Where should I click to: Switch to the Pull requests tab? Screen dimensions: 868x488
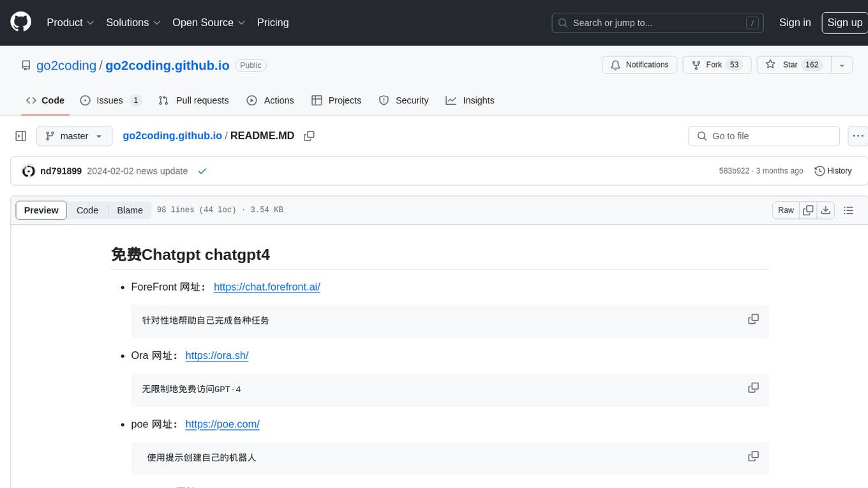[193, 100]
